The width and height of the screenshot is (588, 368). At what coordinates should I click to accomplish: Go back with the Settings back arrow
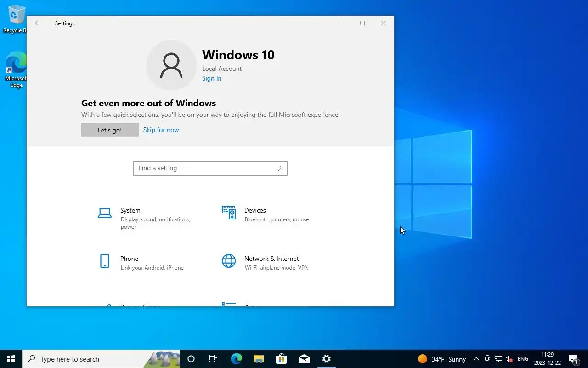click(x=38, y=23)
